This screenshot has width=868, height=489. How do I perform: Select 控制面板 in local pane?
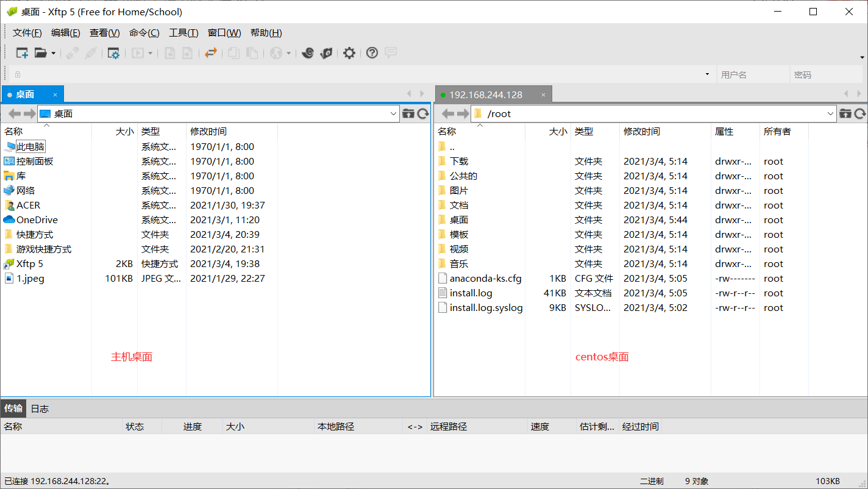tap(35, 161)
